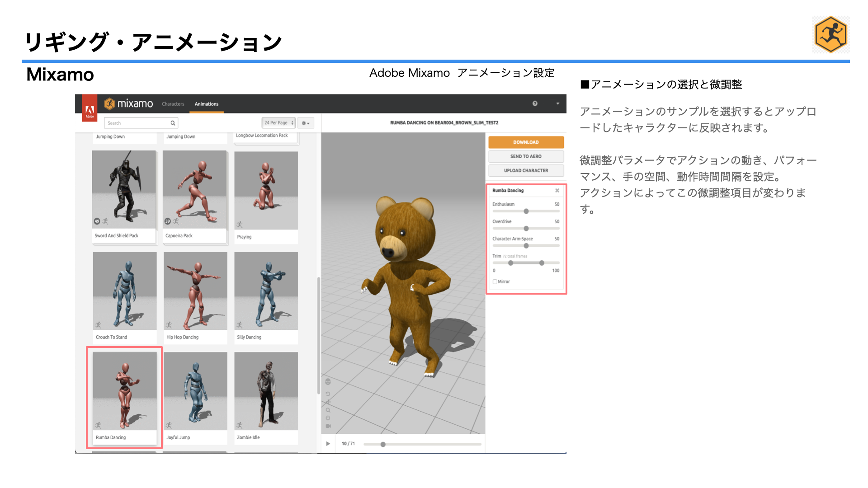
Task: Select the Crouch To Stand thumbnail
Action: tap(125, 291)
